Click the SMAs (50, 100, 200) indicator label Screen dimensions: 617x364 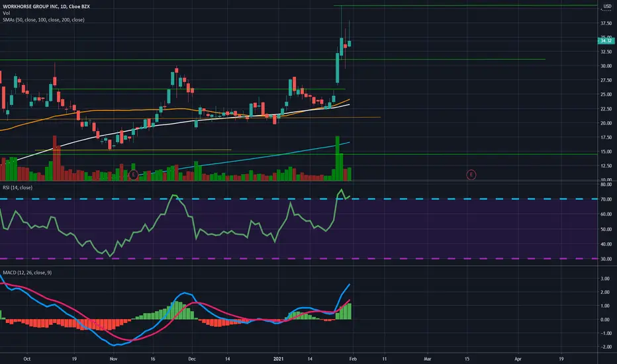tap(43, 20)
